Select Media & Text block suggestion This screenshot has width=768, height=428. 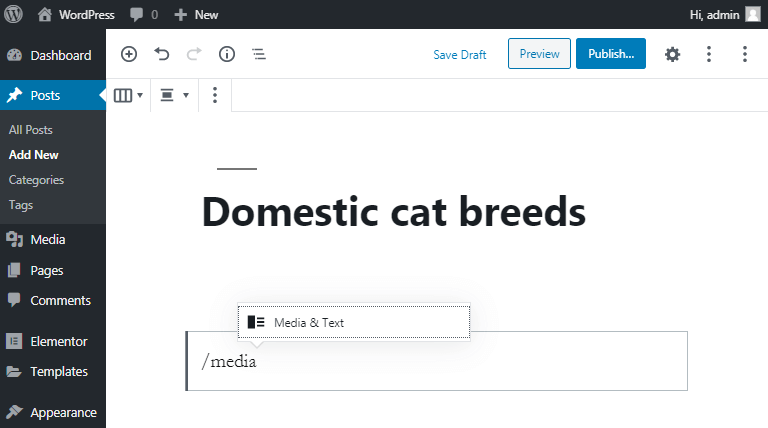click(354, 322)
